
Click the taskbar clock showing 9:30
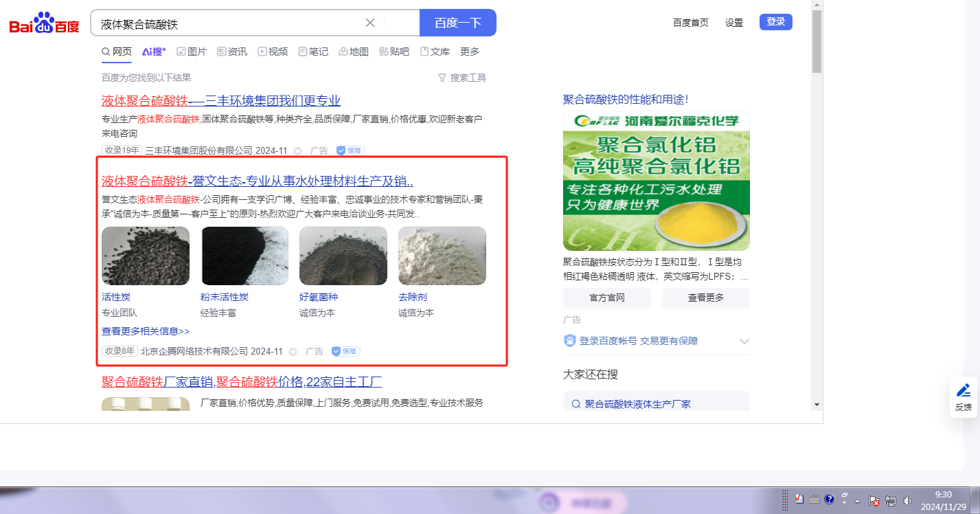944,500
